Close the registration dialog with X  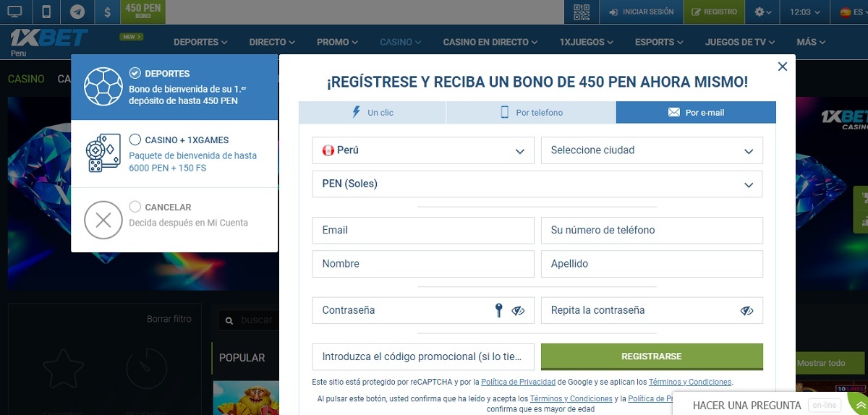coord(782,67)
